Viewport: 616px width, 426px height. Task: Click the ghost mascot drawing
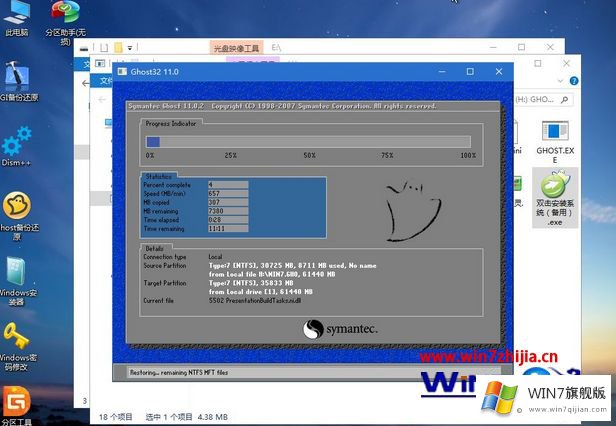[x=412, y=211]
